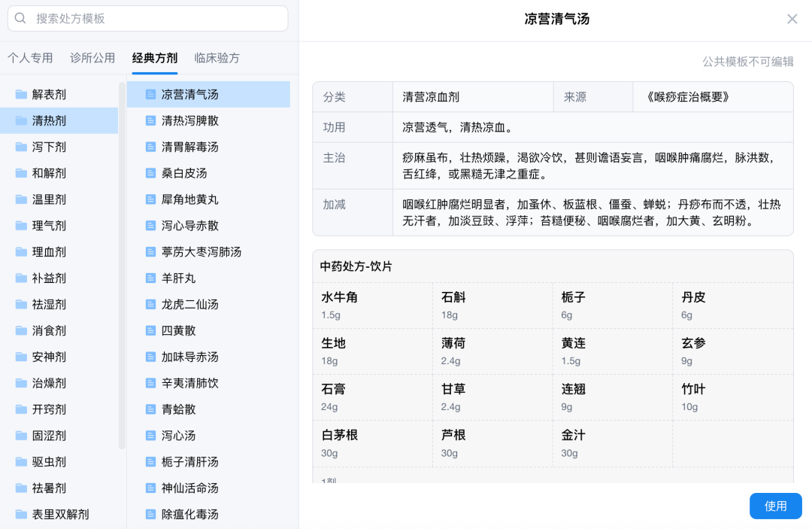Click the search magnifier icon
Image resolution: width=812 pixels, height=529 pixels.
tap(20, 18)
